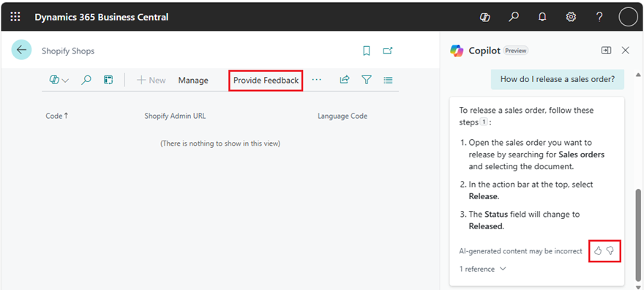Click the New action
The width and height of the screenshot is (644, 290).
click(x=151, y=80)
